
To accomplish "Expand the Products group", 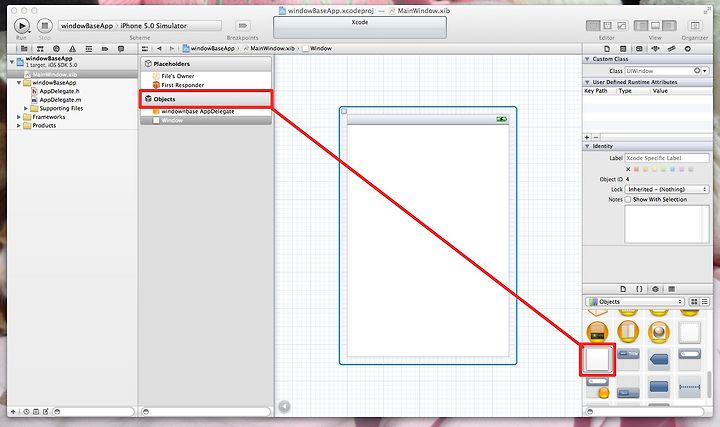I will click(x=19, y=125).
